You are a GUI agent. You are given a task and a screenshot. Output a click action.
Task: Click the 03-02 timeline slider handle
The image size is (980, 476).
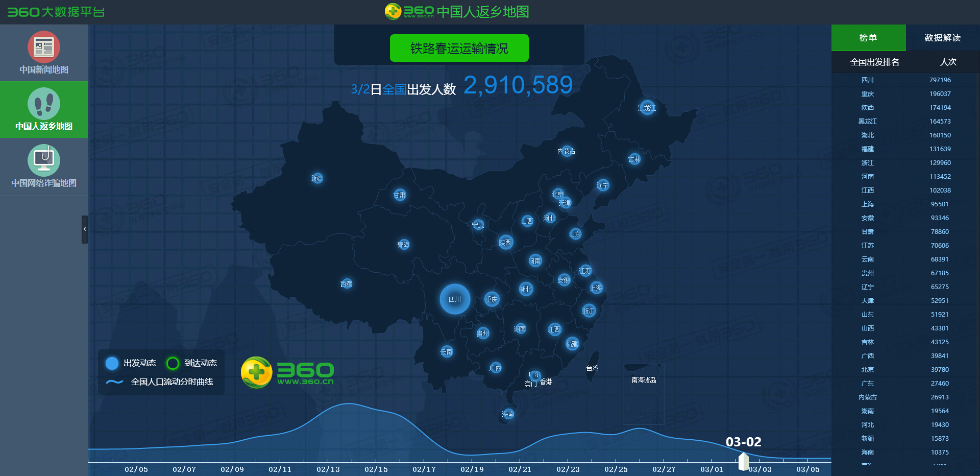[x=744, y=462]
